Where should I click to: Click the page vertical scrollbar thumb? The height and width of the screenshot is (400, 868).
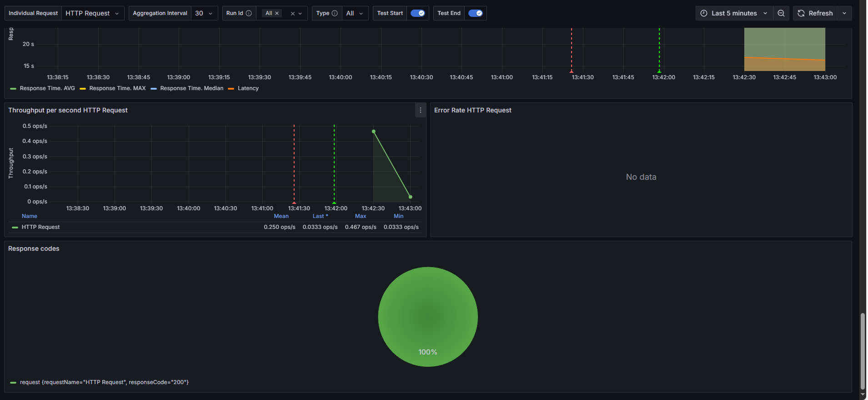click(x=863, y=351)
